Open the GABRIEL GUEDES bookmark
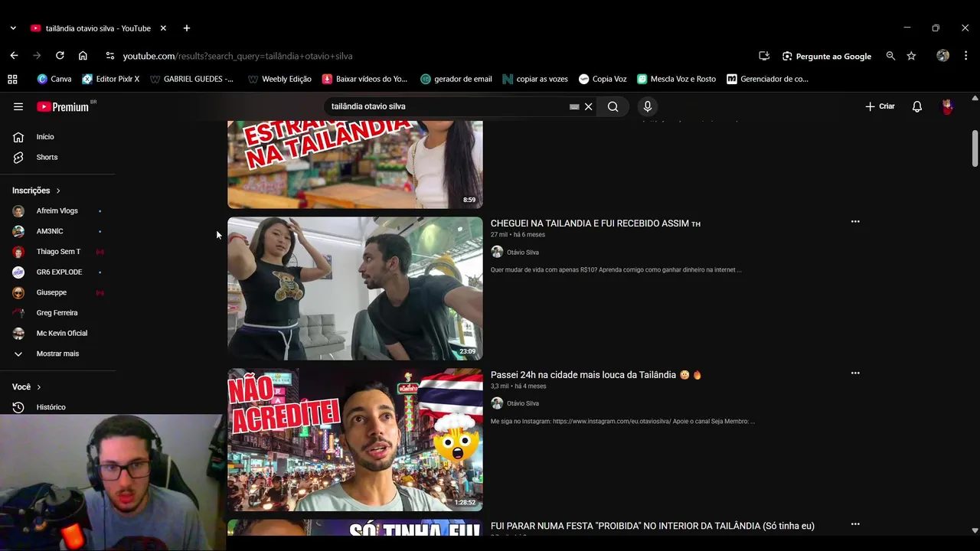The height and width of the screenshot is (551, 980). point(192,79)
